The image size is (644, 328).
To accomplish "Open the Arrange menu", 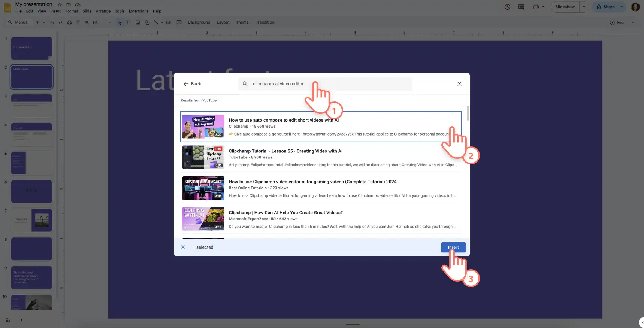I will tap(103, 11).
